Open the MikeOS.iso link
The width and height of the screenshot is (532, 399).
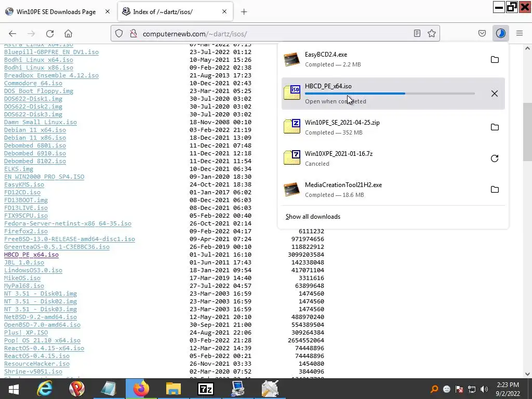point(22,278)
